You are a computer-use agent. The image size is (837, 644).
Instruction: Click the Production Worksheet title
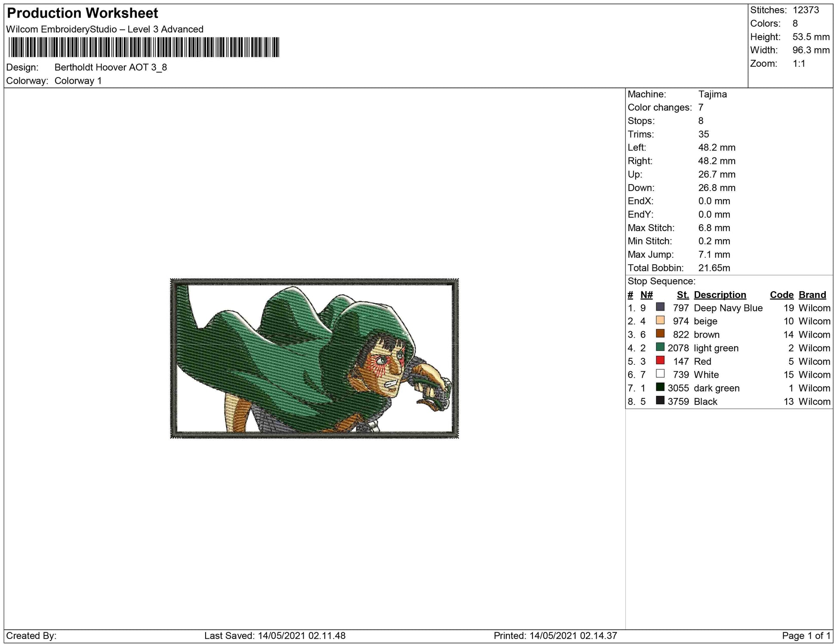click(x=83, y=13)
